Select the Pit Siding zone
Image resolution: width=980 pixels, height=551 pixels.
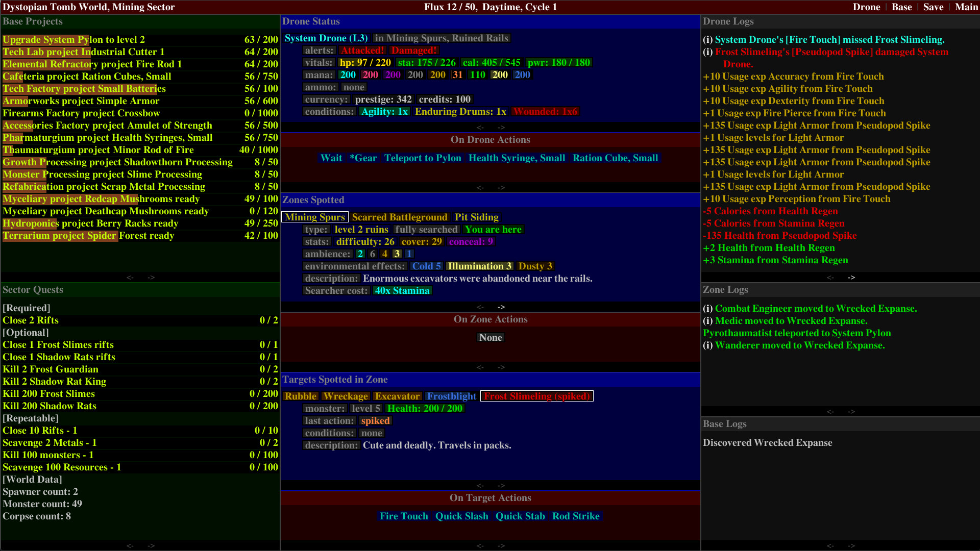(476, 217)
